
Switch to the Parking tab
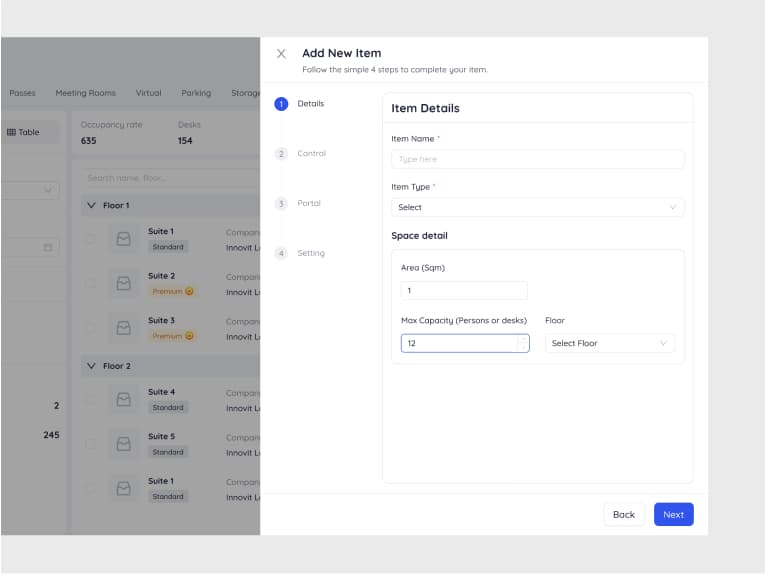coord(196,93)
